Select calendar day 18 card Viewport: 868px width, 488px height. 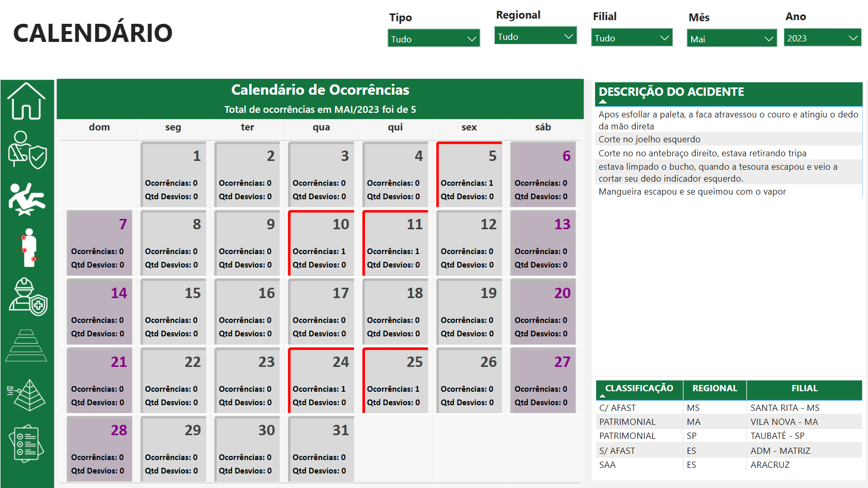click(395, 312)
